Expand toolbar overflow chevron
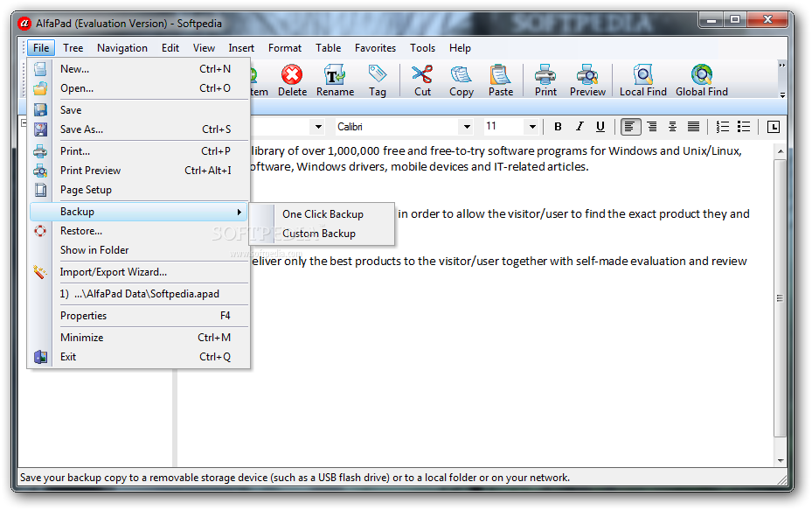This screenshot has height=510, width=812. tap(782, 66)
